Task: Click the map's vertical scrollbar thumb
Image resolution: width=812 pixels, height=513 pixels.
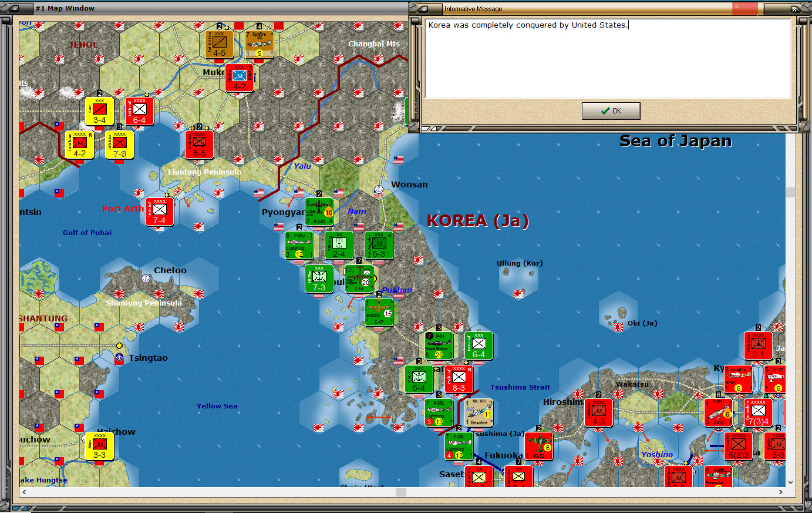Action: (790, 193)
